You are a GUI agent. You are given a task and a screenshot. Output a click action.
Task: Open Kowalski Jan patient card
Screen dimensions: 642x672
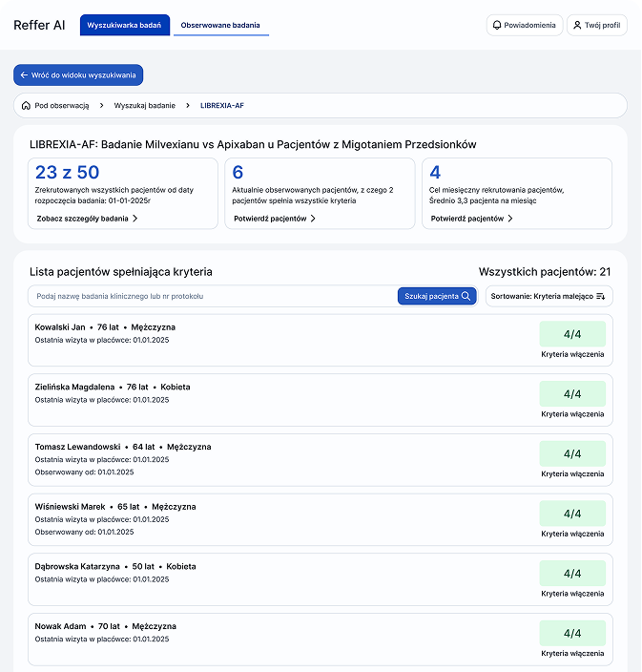pyautogui.click(x=321, y=340)
